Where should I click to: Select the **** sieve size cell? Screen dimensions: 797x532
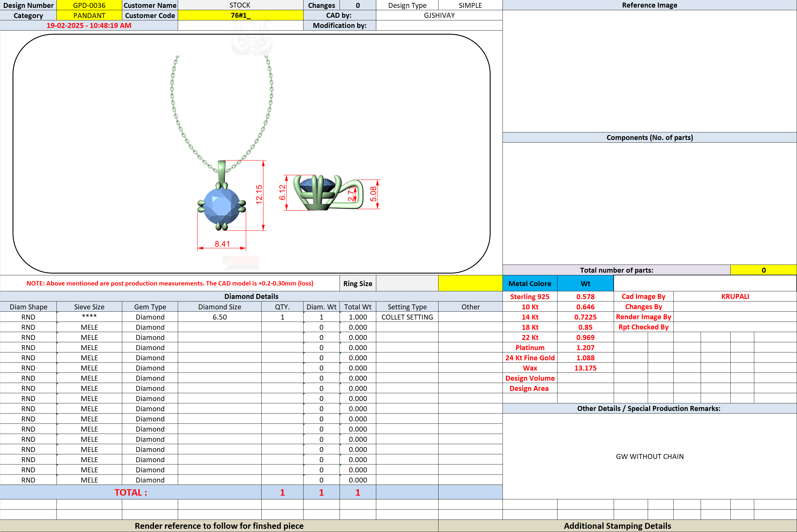(x=89, y=317)
